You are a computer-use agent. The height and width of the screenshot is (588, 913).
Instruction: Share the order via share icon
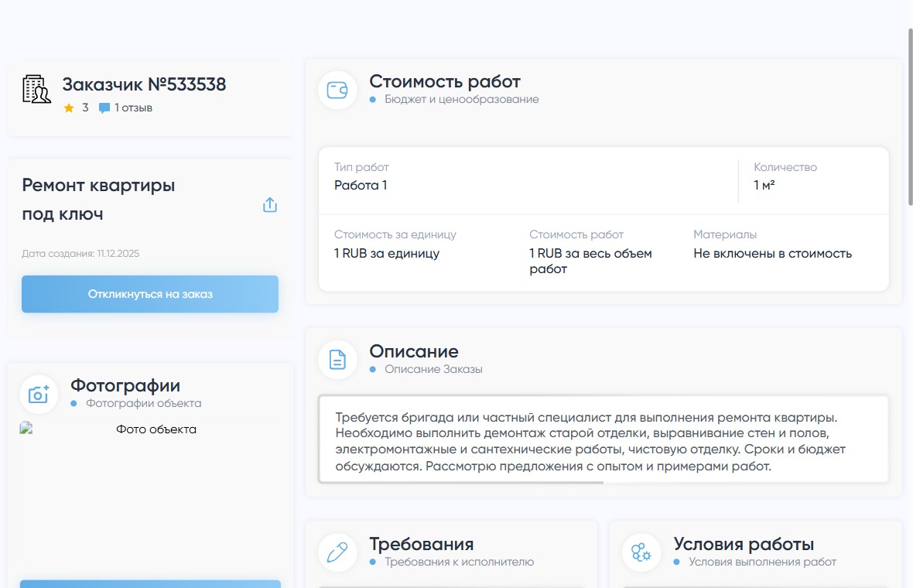click(x=269, y=205)
